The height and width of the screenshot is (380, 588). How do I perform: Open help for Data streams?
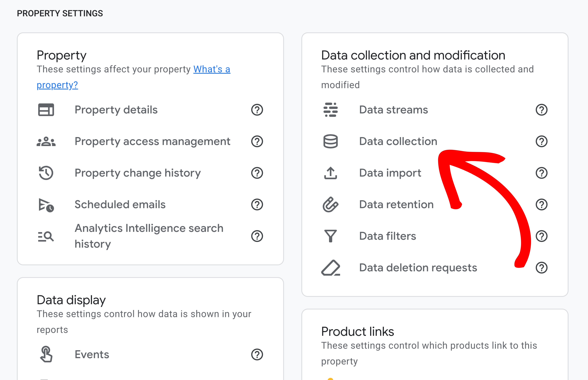pos(542,110)
